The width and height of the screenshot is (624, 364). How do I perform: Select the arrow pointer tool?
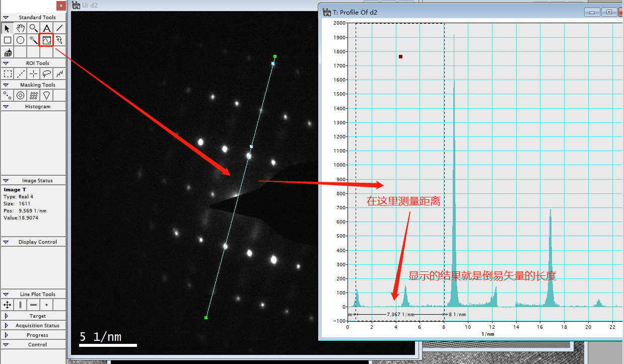[7, 28]
